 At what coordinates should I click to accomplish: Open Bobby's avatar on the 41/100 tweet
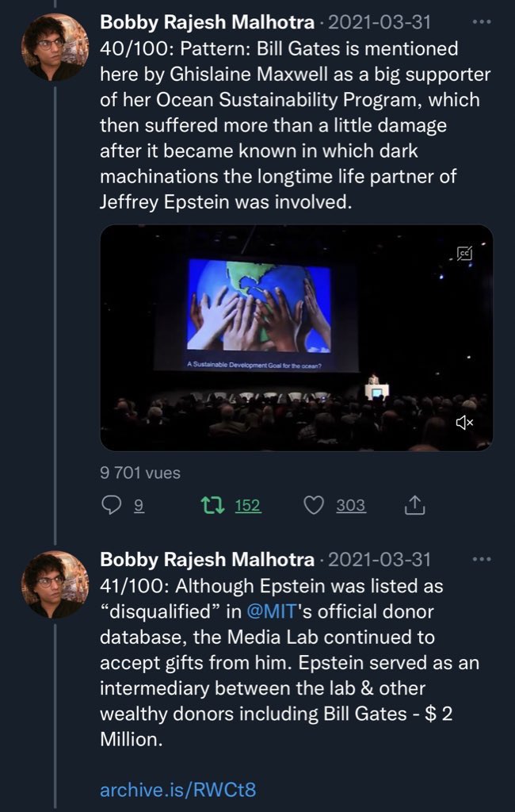click(54, 584)
